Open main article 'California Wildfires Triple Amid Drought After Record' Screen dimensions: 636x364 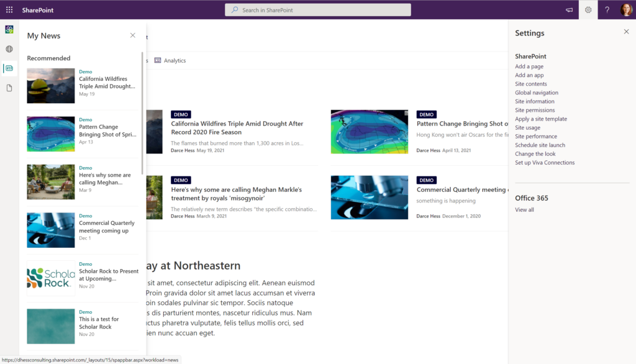(x=237, y=128)
